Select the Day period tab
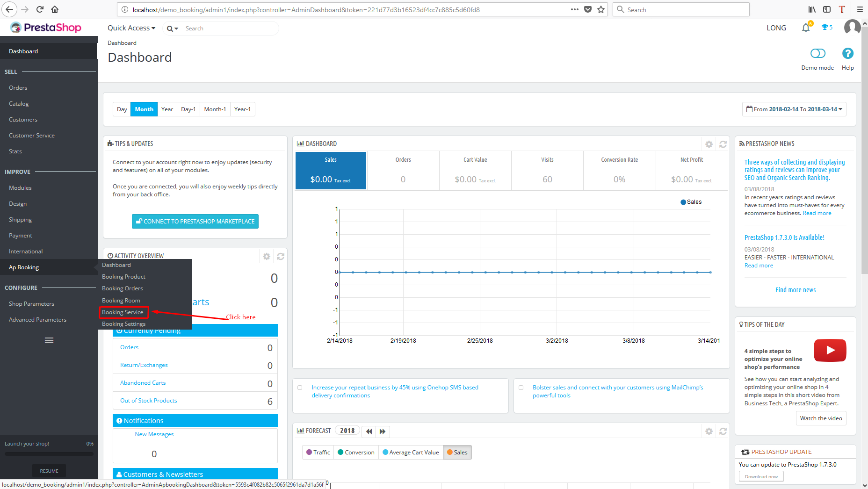Screen dimensions: 868x489 [x=122, y=109]
